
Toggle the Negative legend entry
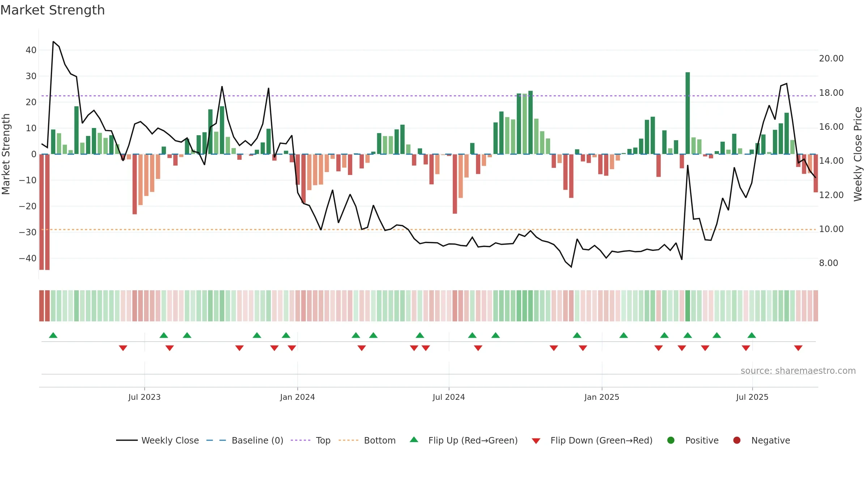[x=761, y=440]
